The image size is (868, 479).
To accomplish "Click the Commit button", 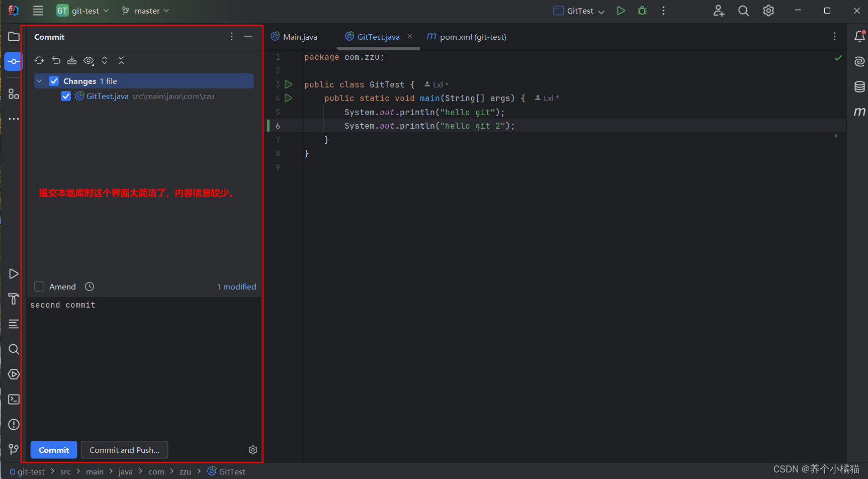I will point(54,450).
